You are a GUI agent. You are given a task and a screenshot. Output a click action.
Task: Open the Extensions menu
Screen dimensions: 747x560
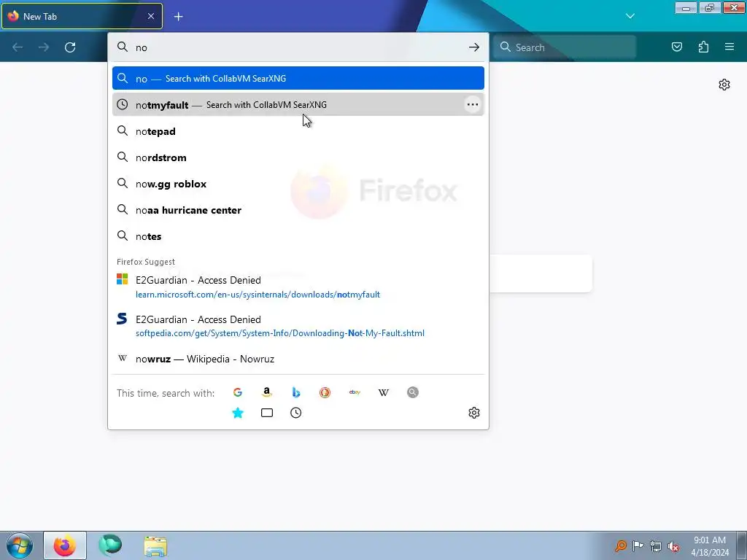703,47
